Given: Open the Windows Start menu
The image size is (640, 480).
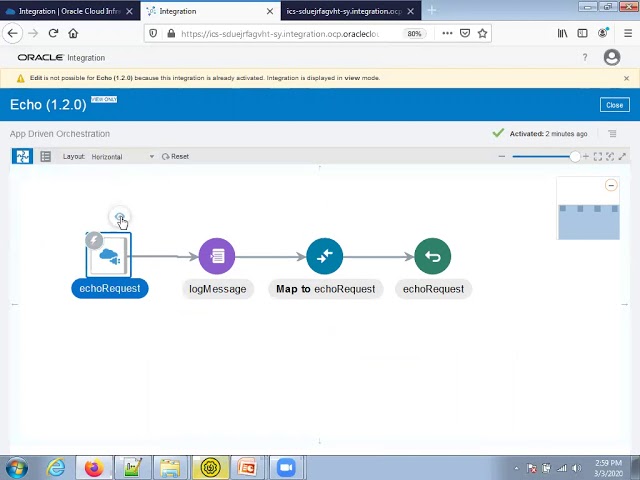Looking at the screenshot, I should tap(16, 468).
